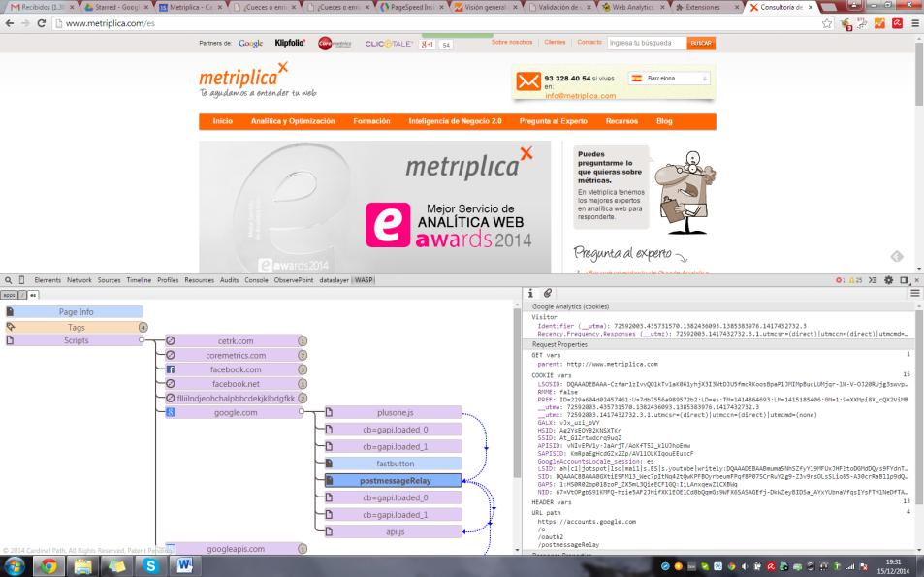Open Chrome from the taskbar
924x577 pixels.
click(48, 566)
